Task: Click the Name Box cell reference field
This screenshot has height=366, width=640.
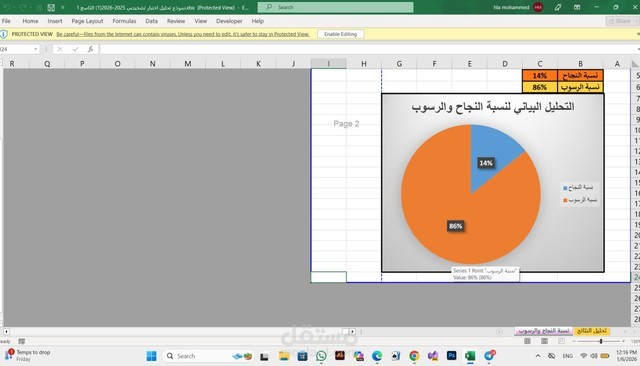Action: 16,49
